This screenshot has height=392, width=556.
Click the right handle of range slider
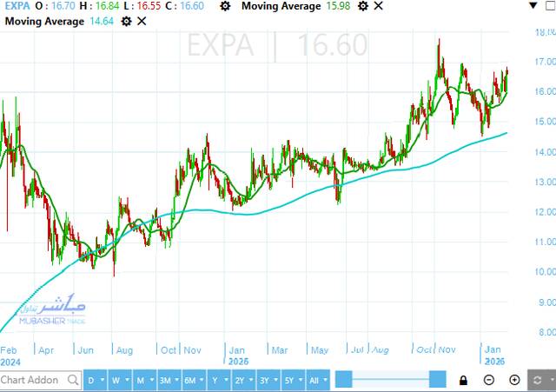click(x=438, y=380)
